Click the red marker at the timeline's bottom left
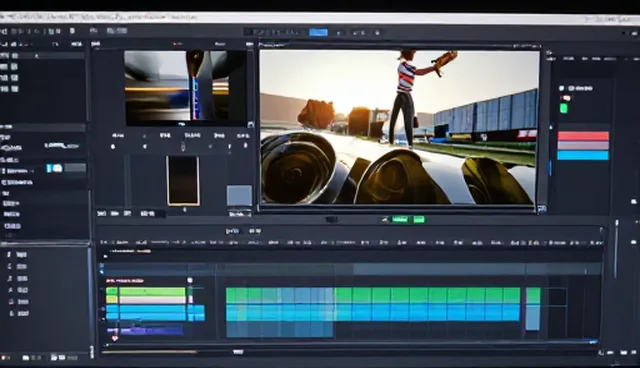The height and width of the screenshot is (368, 640). click(115, 338)
